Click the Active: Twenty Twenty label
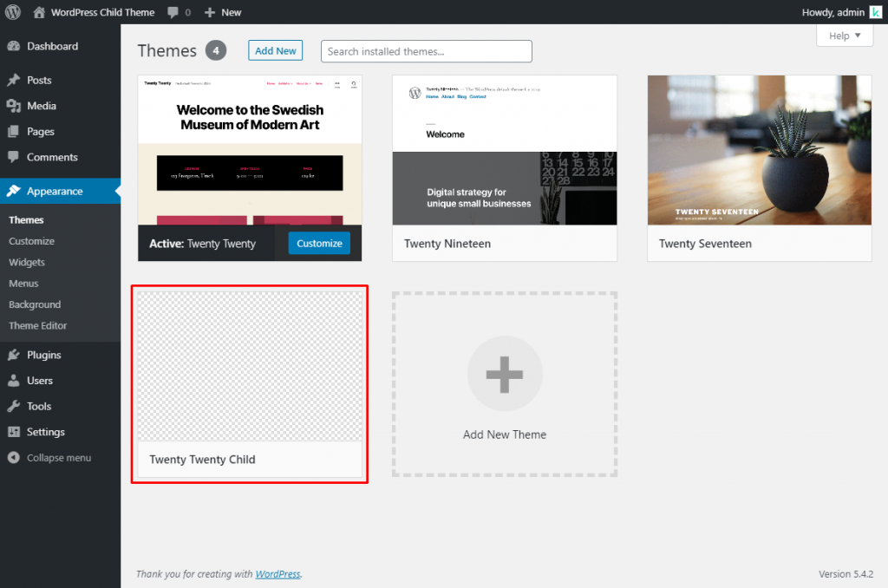 coord(202,244)
